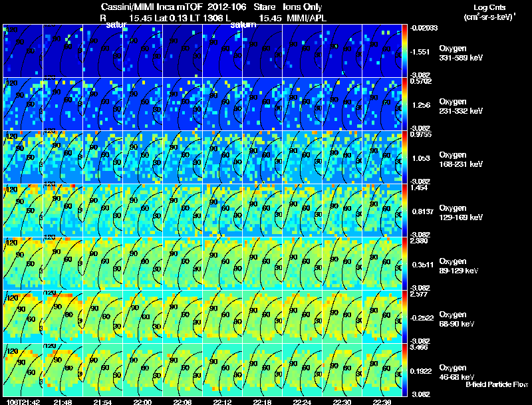Click the 22:36 time label on the axis
Screen dimensions: 532x405
point(382,402)
